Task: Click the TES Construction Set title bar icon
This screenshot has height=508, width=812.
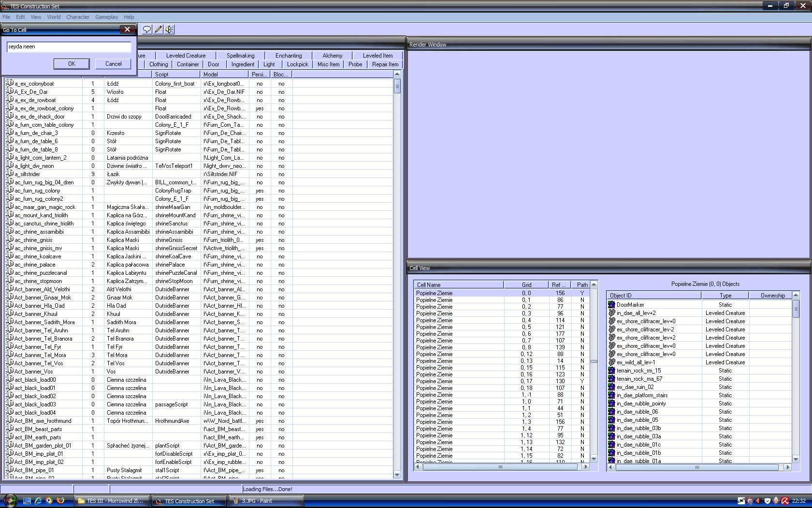Action: coord(5,6)
